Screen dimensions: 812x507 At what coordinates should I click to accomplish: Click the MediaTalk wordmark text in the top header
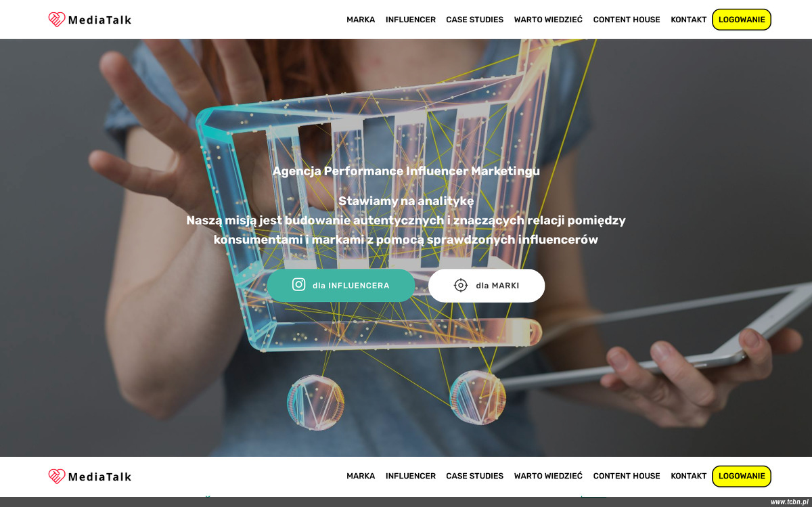pos(100,20)
